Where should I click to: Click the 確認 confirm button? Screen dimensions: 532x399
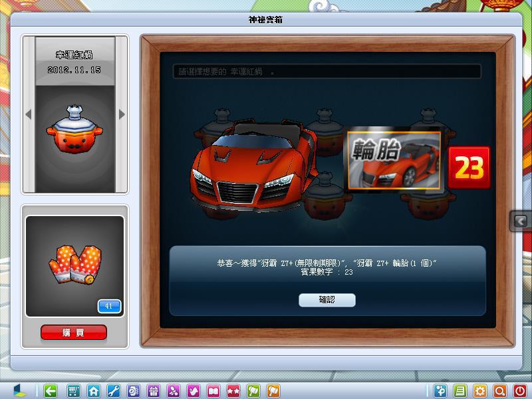[x=327, y=300]
